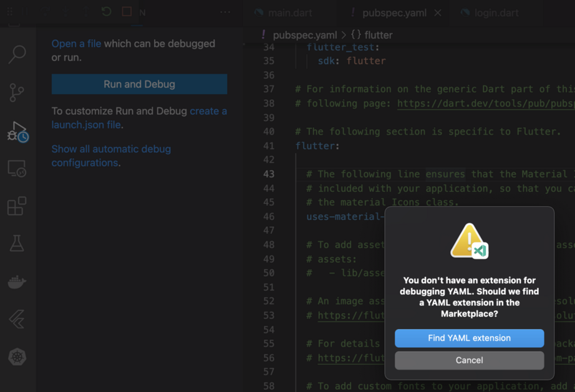
Task: Close the pubspec.yaml tab
Action: pyautogui.click(x=438, y=12)
